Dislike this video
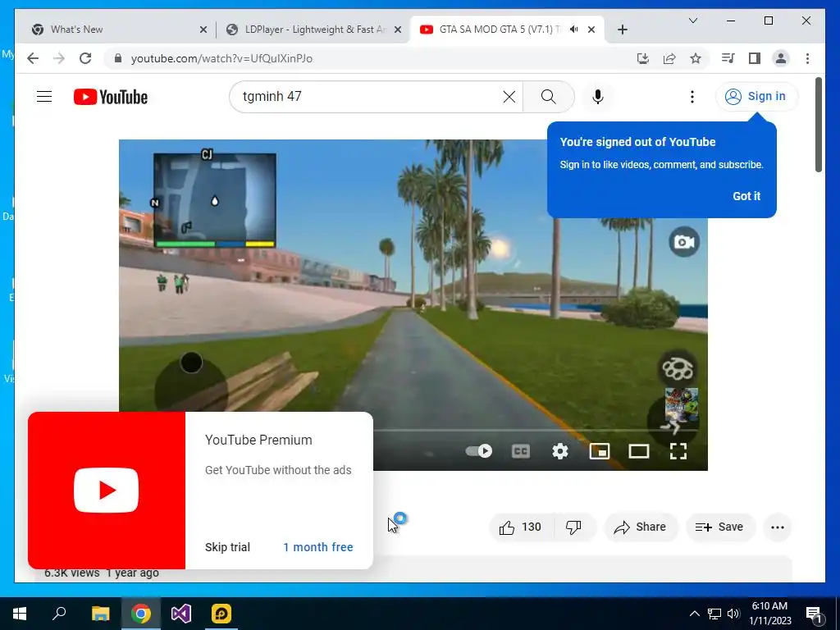The width and height of the screenshot is (840, 630). [x=573, y=527]
